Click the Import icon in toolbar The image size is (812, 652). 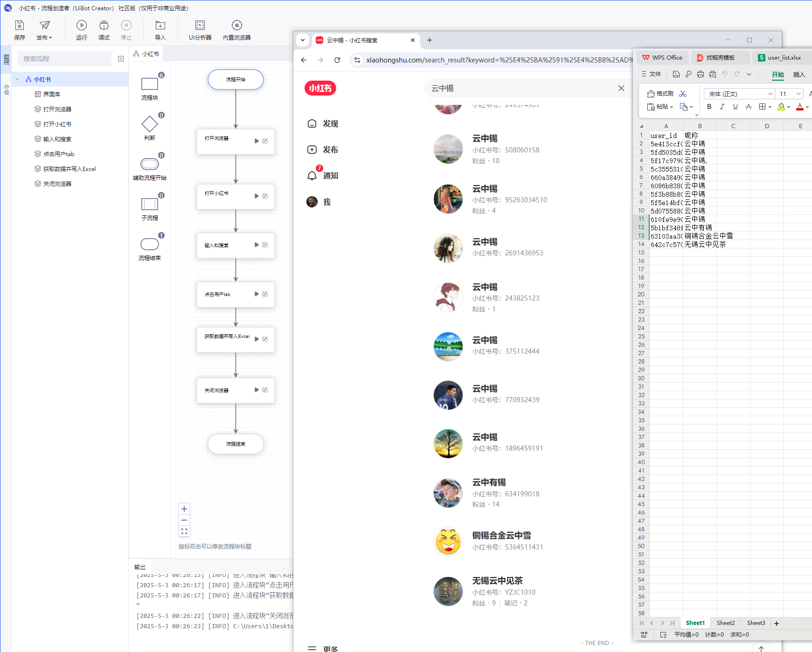point(160,26)
